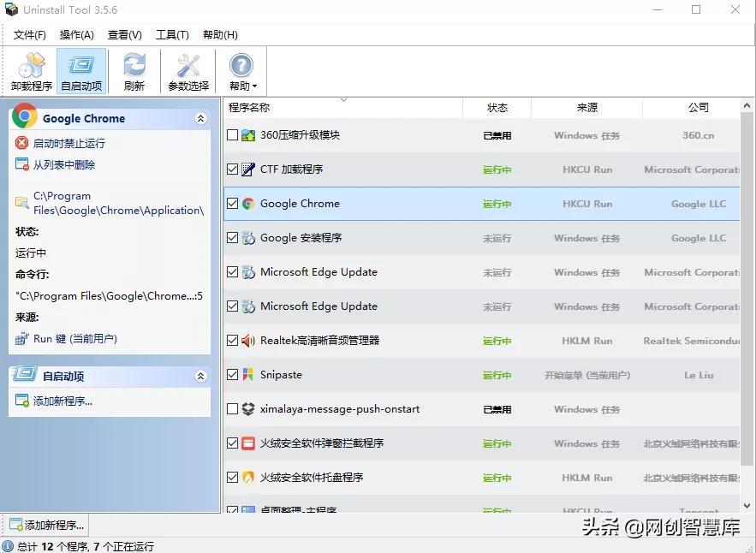Open the 查看(V) menu
This screenshot has height=553, width=756.
pyautogui.click(x=123, y=34)
